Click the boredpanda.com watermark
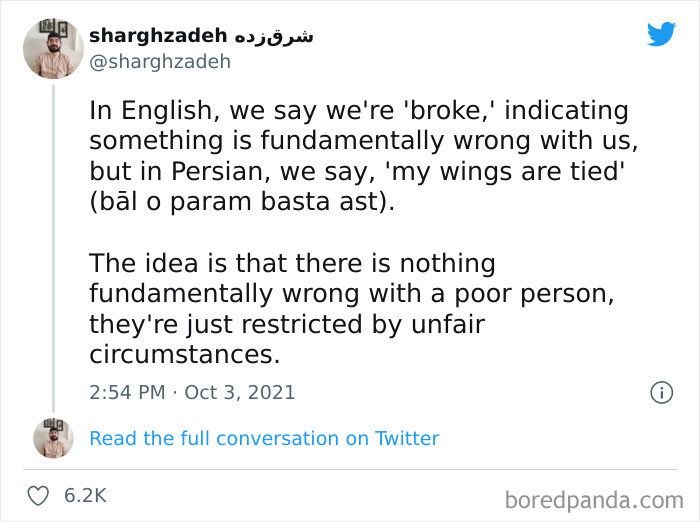700x522 pixels. [x=594, y=498]
